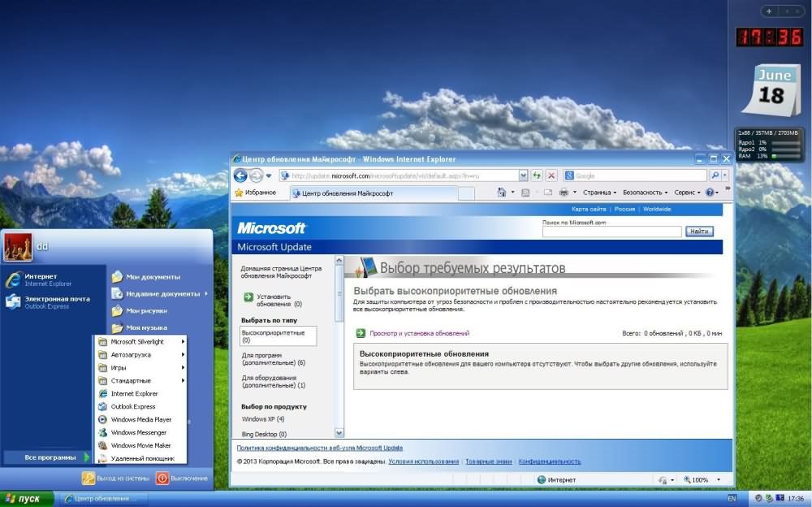Click the Back arrow in Internet Explorer
812x507 pixels.
tap(240, 175)
